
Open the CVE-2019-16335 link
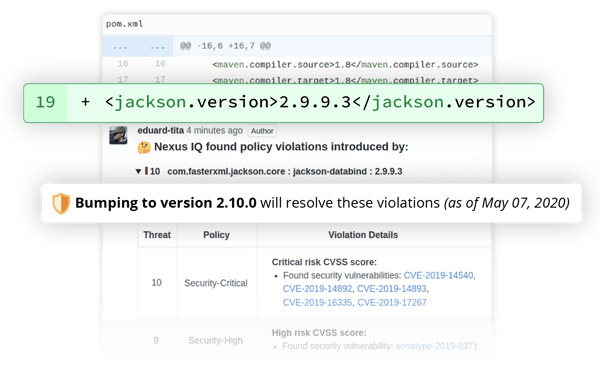[317, 302]
